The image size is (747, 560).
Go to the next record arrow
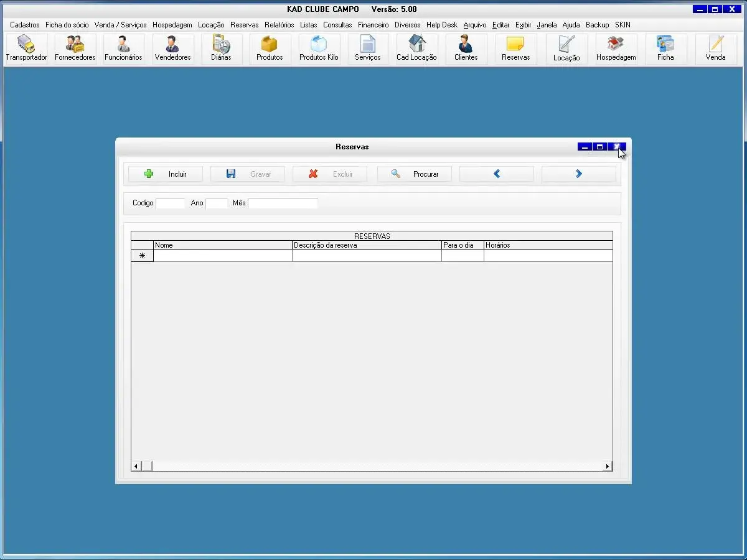tap(578, 174)
